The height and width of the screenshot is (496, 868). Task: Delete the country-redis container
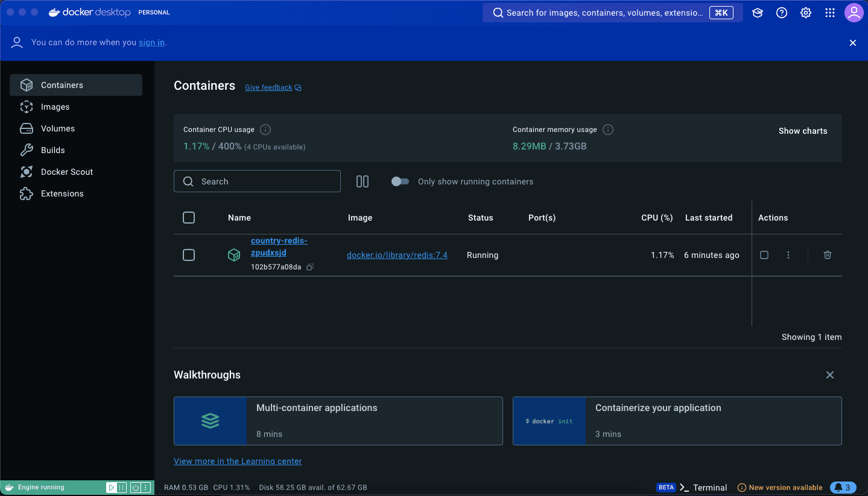(828, 255)
